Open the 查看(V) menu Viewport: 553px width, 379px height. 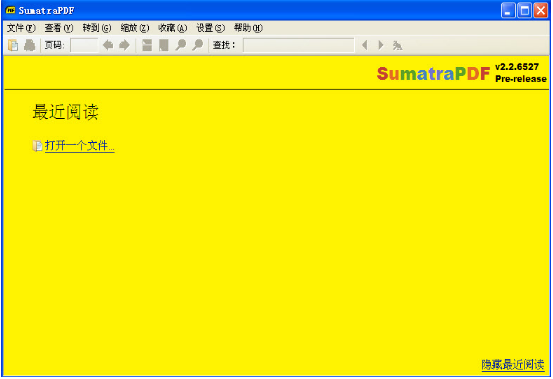(x=59, y=28)
